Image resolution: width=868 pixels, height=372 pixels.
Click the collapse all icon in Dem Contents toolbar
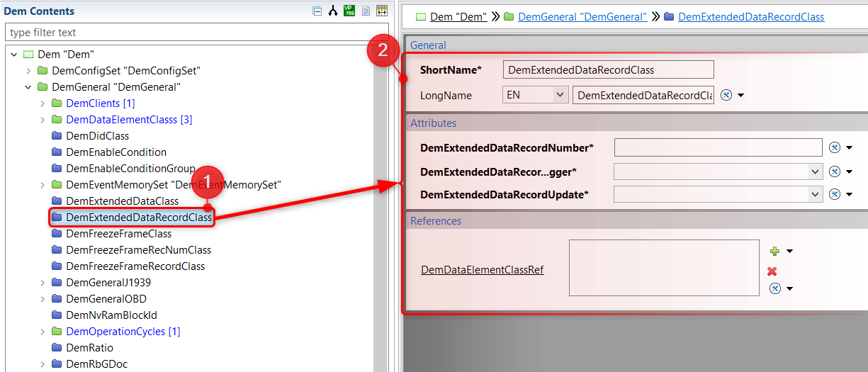(x=317, y=11)
